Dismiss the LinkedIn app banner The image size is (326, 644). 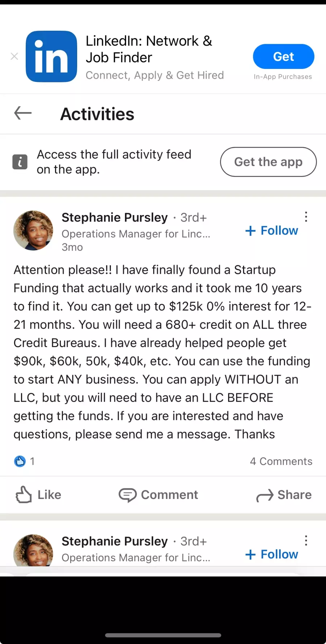click(14, 56)
